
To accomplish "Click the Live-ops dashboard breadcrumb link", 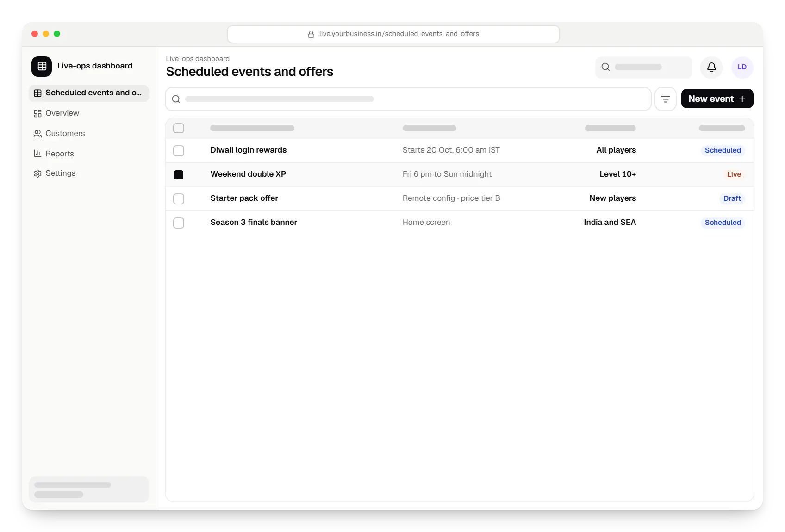I will [x=198, y=59].
